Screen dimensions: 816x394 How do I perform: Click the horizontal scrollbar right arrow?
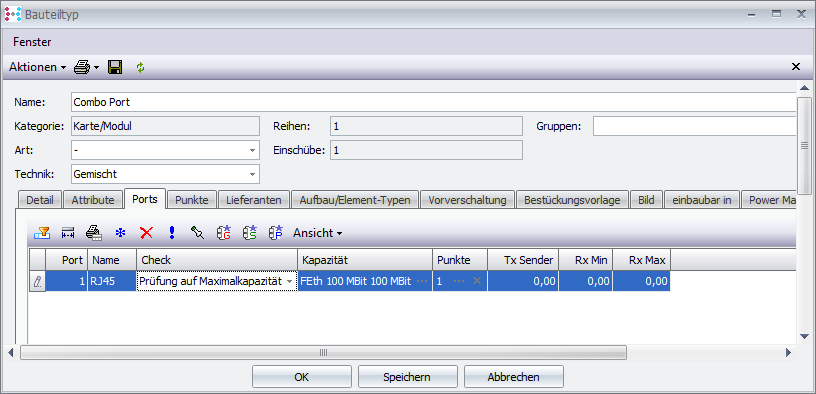click(788, 353)
